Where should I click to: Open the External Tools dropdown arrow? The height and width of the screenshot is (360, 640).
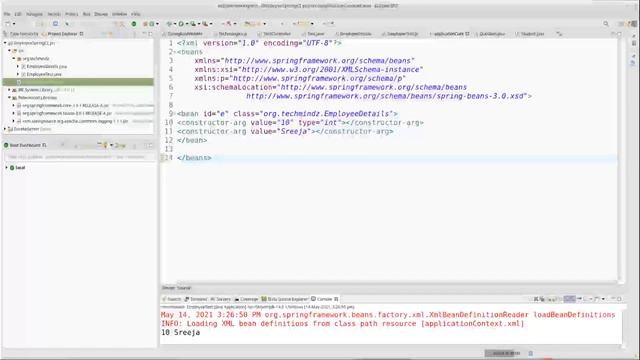[211, 24]
